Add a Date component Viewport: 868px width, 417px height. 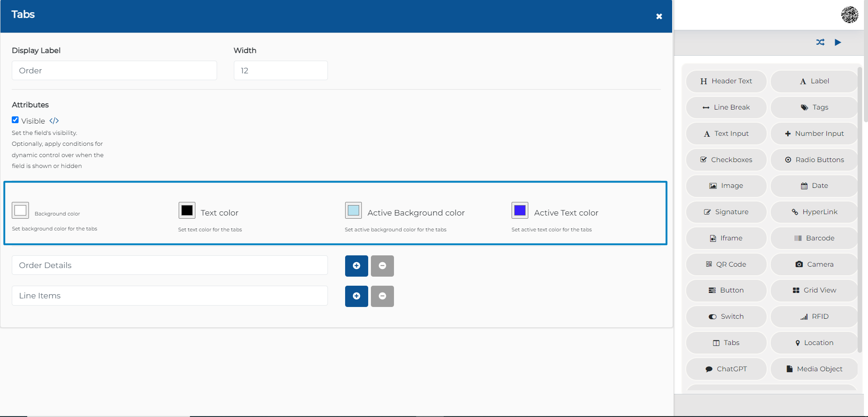[x=814, y=186]
